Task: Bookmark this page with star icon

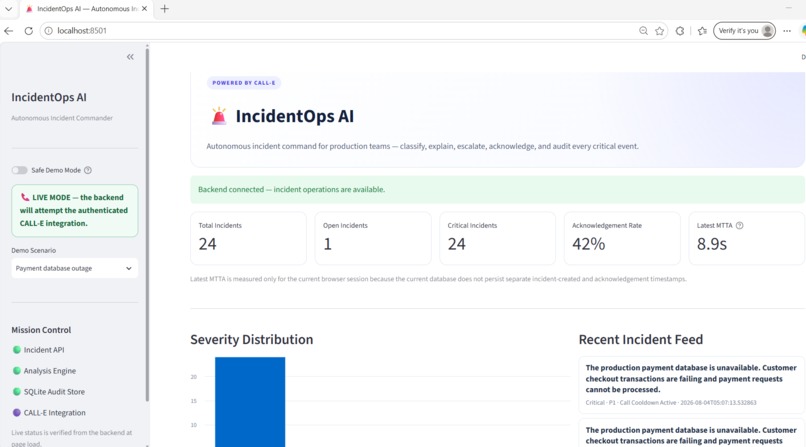Action: coord(660,31)
